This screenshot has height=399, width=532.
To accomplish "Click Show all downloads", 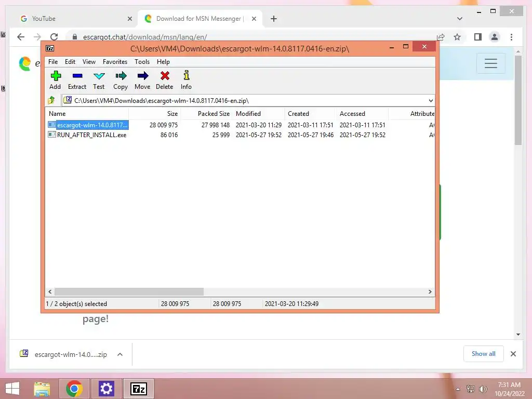I will pos(484,354).
